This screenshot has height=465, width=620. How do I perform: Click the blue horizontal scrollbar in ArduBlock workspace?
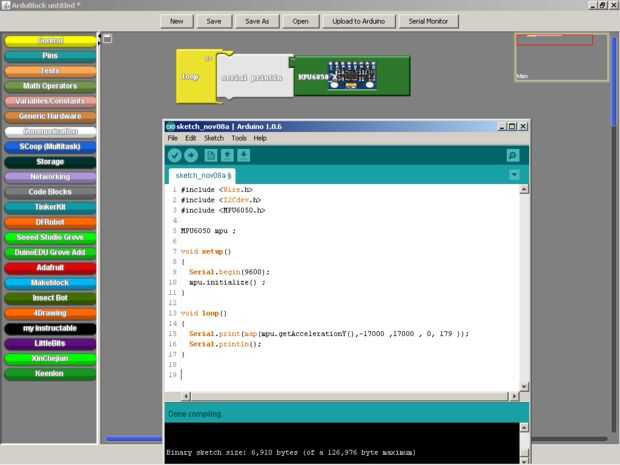133,438
